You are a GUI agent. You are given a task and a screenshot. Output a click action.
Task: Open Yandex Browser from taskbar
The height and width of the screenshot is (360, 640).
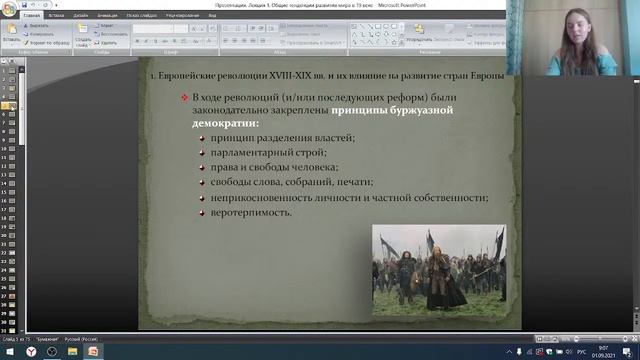31,351
